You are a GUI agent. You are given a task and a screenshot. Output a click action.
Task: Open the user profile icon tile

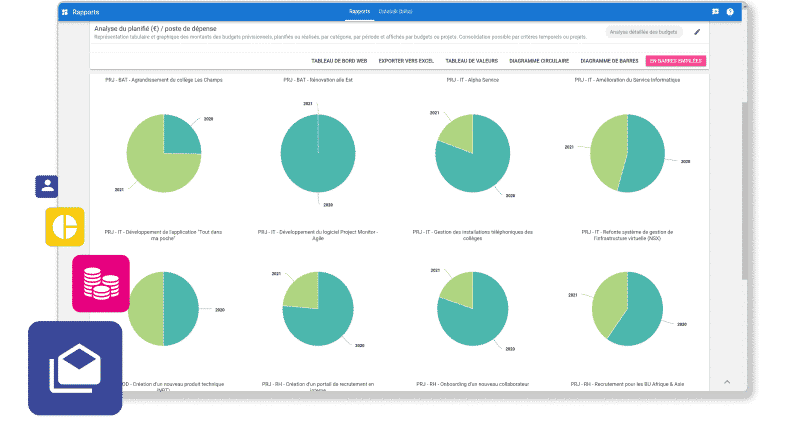[x=47, y=186]
